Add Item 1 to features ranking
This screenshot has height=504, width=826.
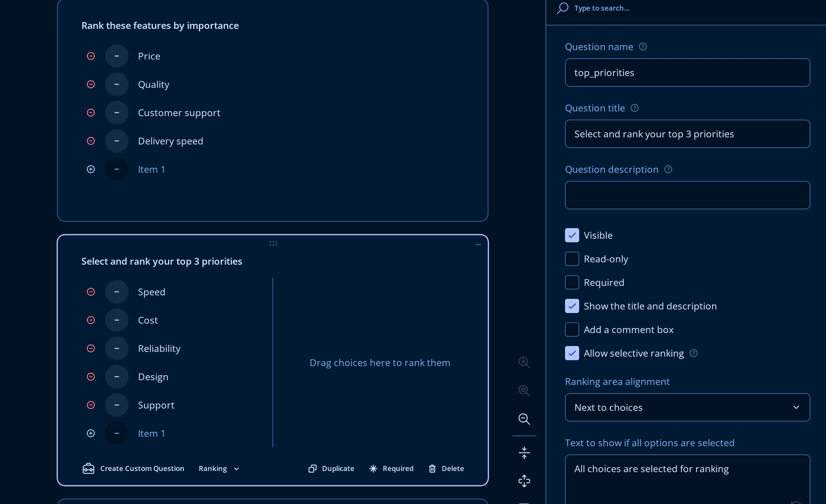pyautogui.click(x=91, y=169)
